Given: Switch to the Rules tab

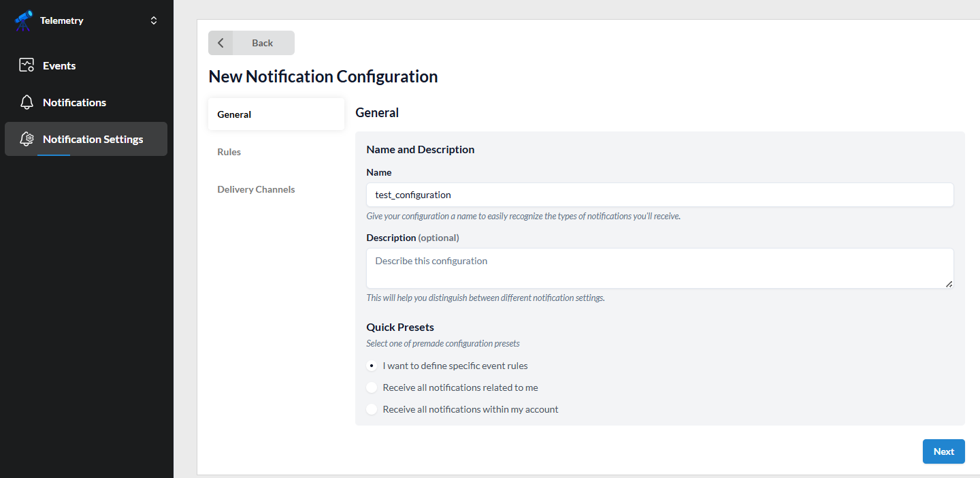Looking at the screenshot, I should click(229, 152).
